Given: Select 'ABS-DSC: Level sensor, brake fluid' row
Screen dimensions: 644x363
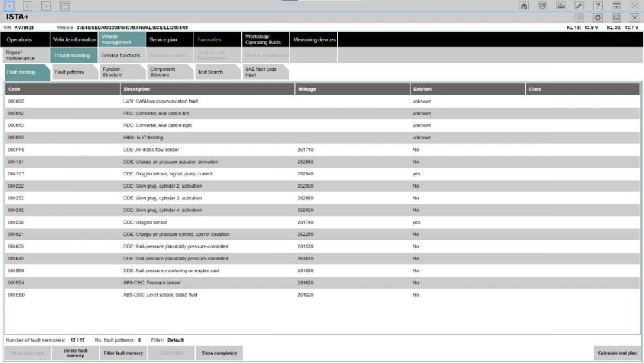Looking at the screenshot, I should coord(323,295).
